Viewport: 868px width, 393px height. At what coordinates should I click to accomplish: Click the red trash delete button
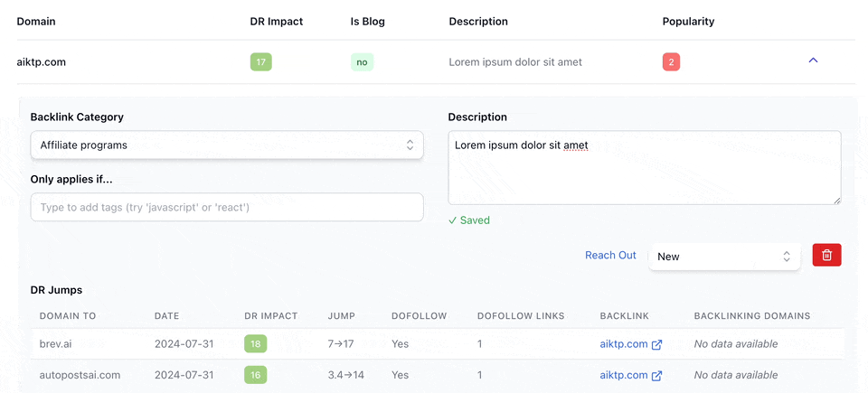(826, 256)
